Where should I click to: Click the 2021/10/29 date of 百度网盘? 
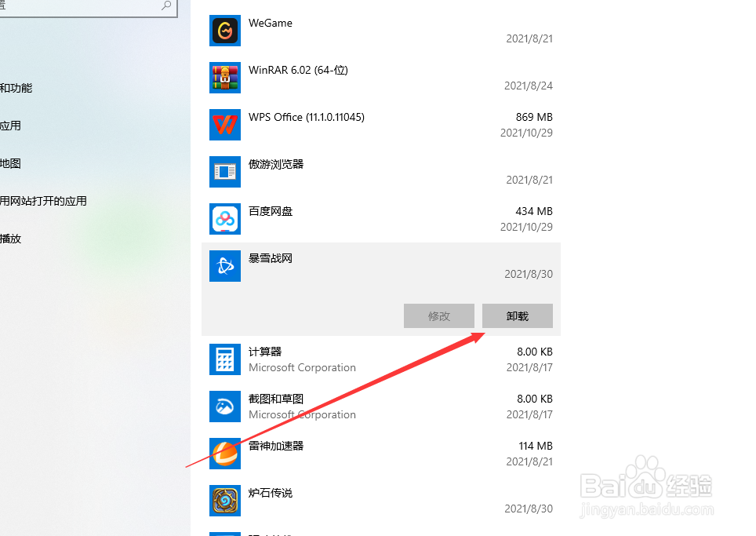(x=526, y=227)
